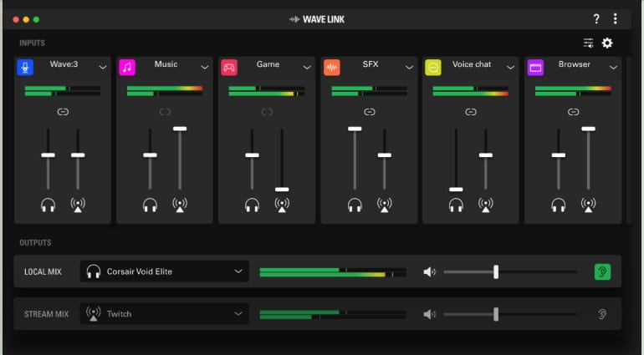The height and width of the screenshot is (355, 644).
Task: Toggle the Wave:3 fader link
Action: point(63,112)
